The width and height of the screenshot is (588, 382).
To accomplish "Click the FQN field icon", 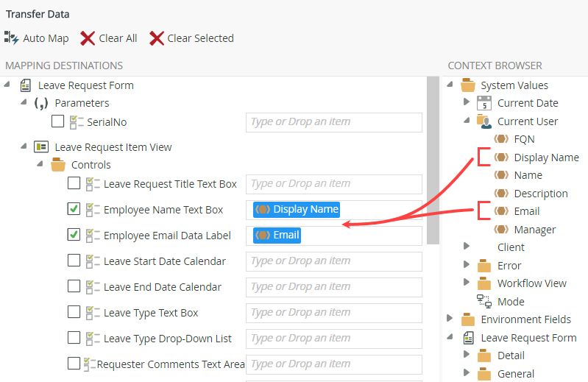I will click(501, 139).
